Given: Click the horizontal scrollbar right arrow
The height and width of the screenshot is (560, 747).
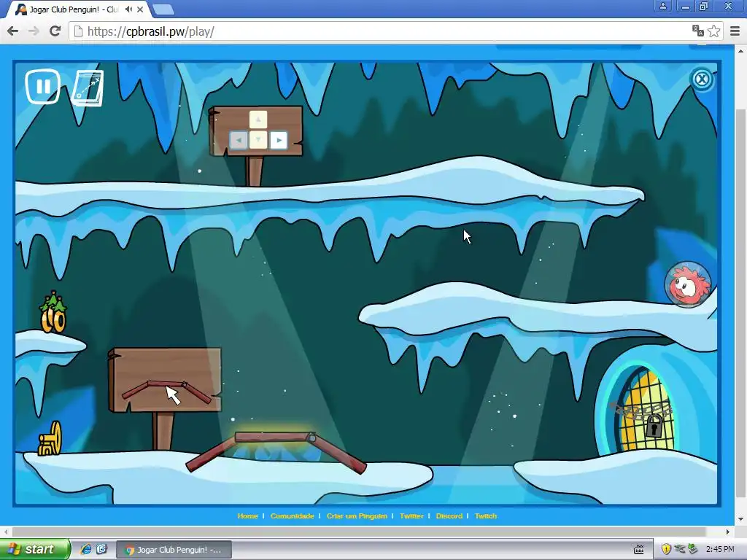Looking at the screenshot, I should click(x=727, y=532).
